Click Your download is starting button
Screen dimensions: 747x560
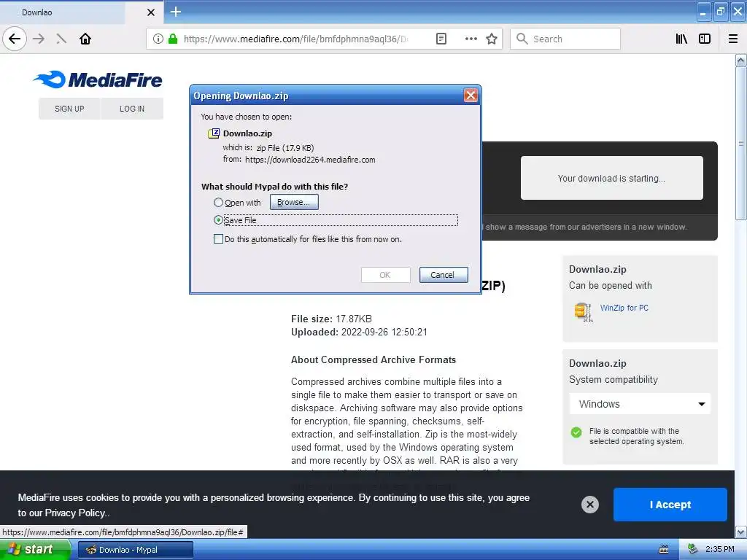(x=612, y=178)
